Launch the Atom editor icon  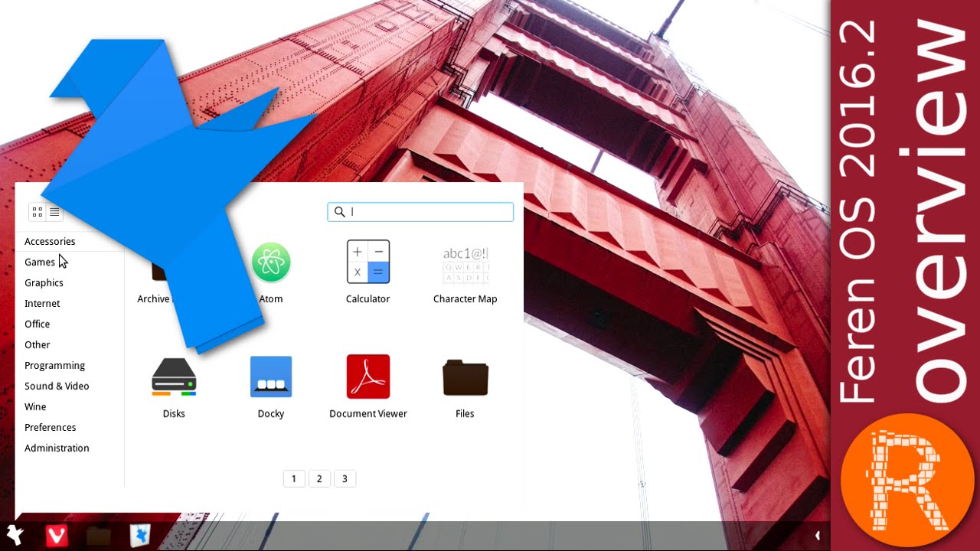(x=271, y=262)
